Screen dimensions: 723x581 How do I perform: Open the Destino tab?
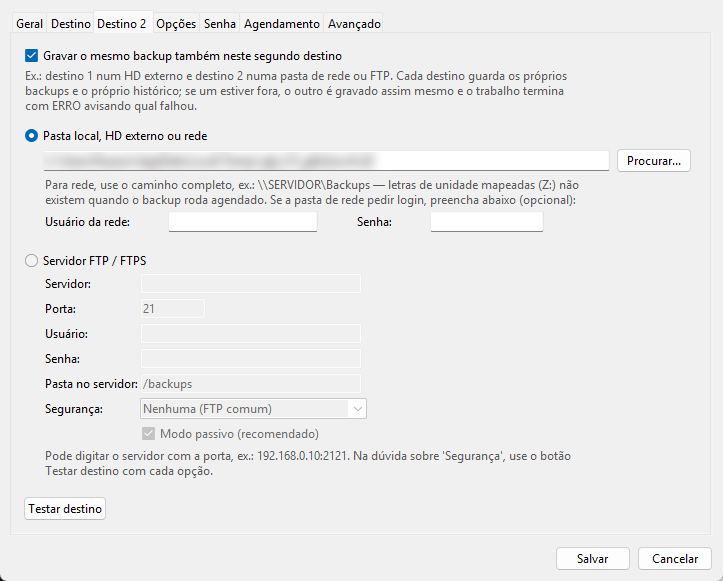click(71, 24)
